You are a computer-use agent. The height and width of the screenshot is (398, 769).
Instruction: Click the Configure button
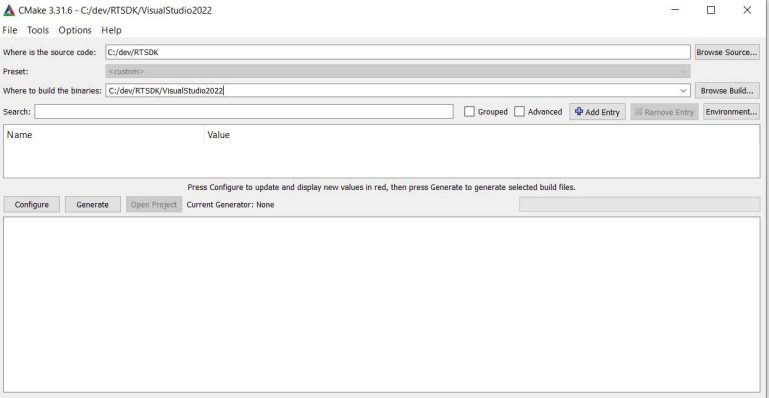pos(31,204)
